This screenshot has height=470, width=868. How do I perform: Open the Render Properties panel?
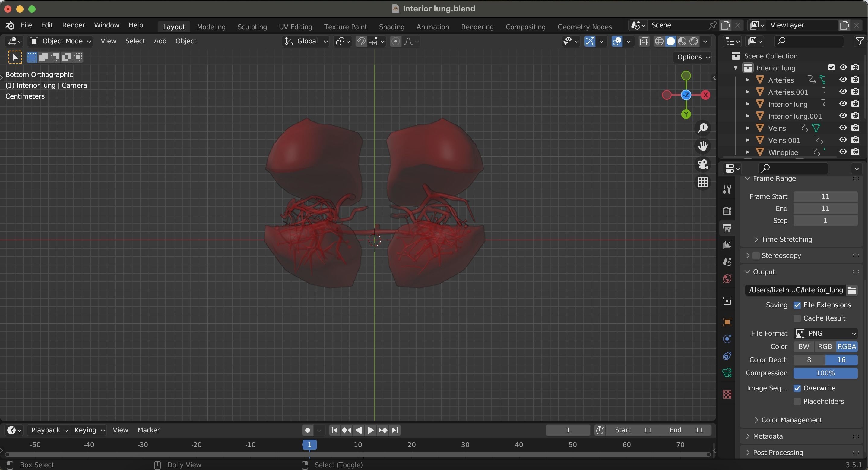(727, 210)
